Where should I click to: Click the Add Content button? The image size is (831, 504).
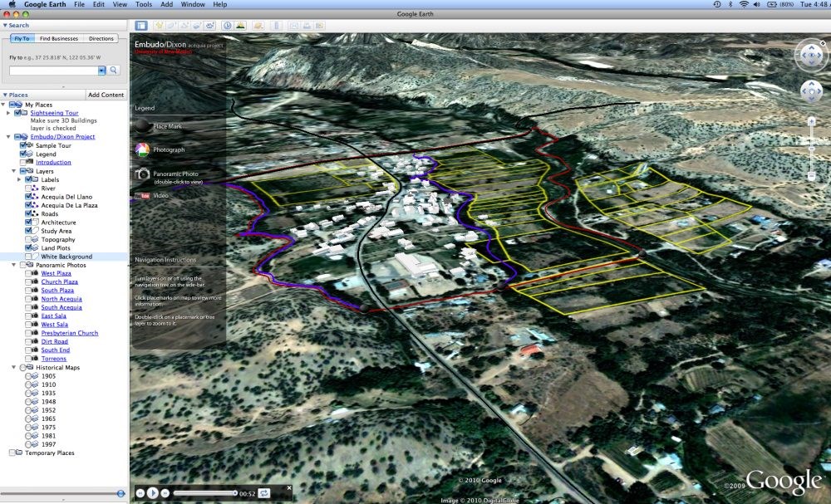[106, 95]
